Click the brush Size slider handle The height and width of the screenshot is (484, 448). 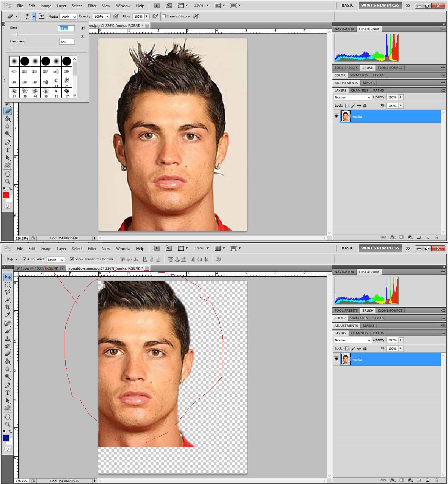point(16,34)
